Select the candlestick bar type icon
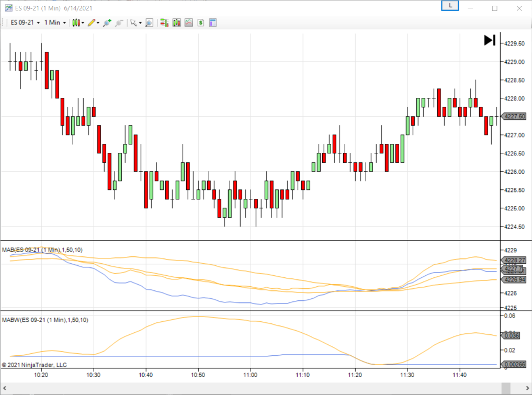Screen dimensions: 532x395 tap(75, 22)
